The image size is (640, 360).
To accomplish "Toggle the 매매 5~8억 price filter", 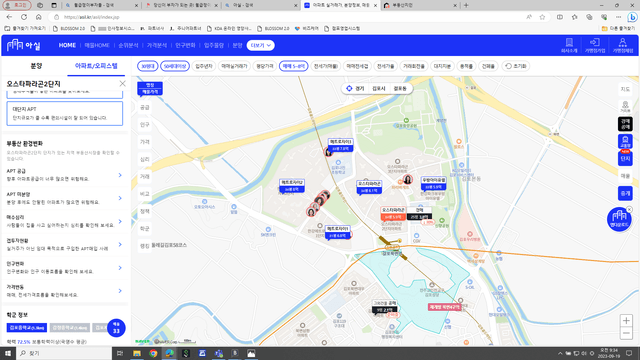I will coord(293,66).
